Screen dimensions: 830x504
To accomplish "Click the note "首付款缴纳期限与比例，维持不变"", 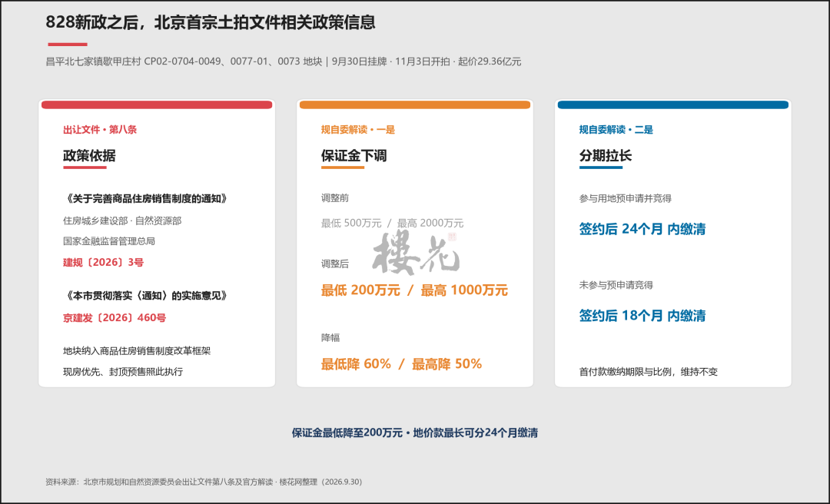I will pyautogui.click(x=649, y=372).
